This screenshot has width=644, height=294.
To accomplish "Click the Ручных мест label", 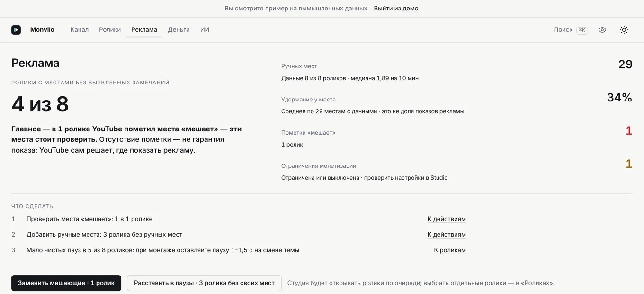I will click(x=299, y=66).
